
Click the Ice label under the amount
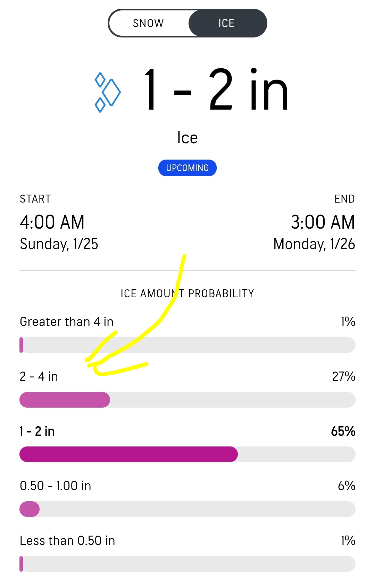(x=187, y=138)
